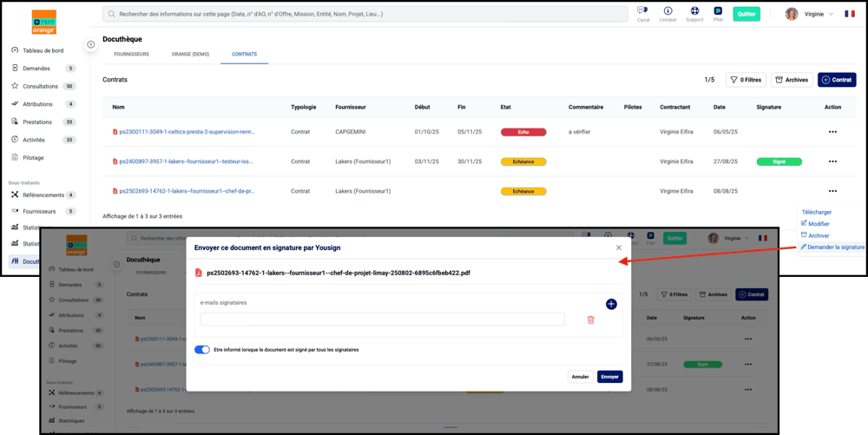This screenshot has height=435, width=868.
Task: Click the e-mails signataires input field
Action: [382, 320]
